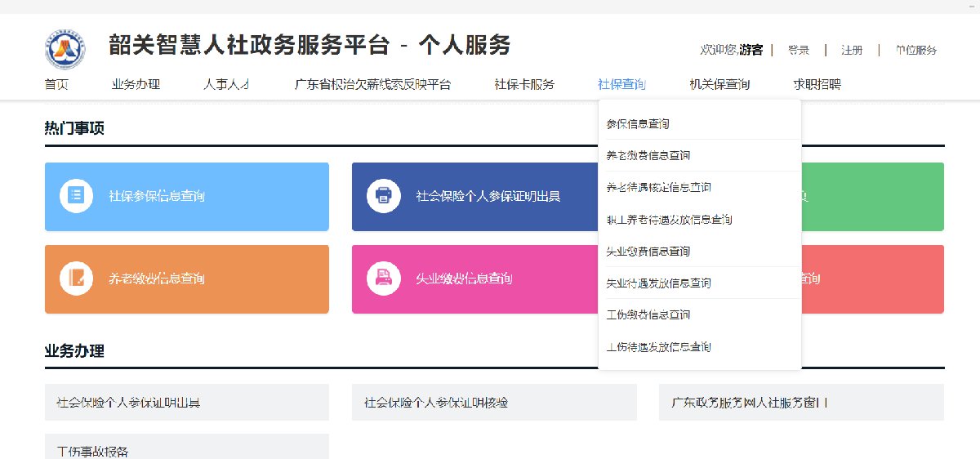Choose 养老待遇核定信息查询 in the dropdown list

tap(658, 188)
